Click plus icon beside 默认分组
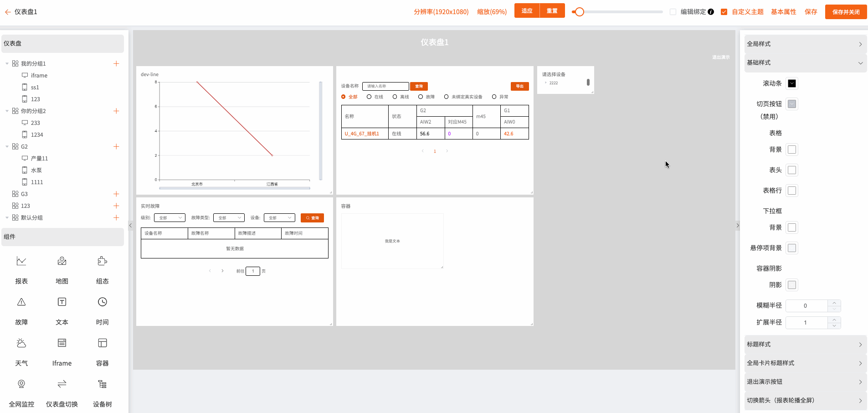The image size is (868, 413). [116, 217]
